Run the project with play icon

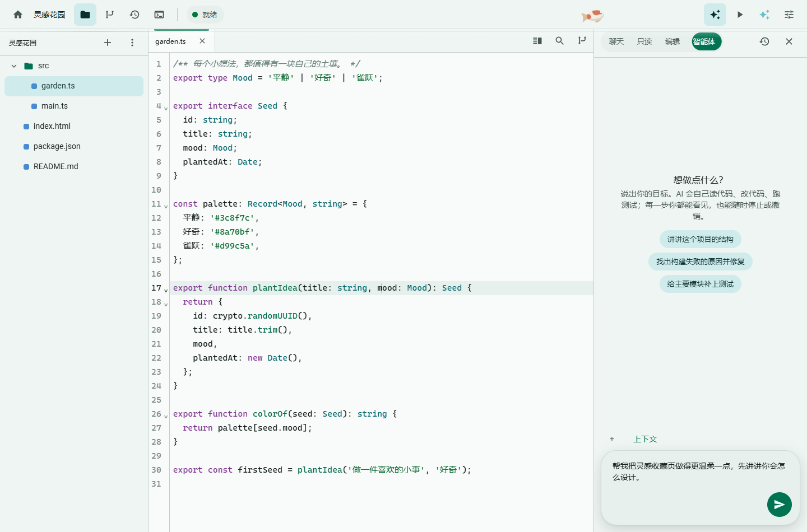click(740, 15)
